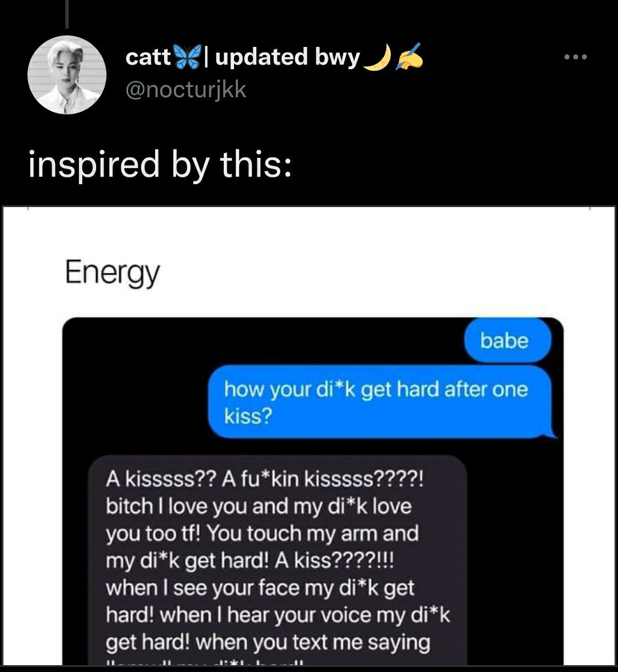Click the word "kiss?" in blue bubble
Screen dimensions: 618x672
tap(248, 416)
